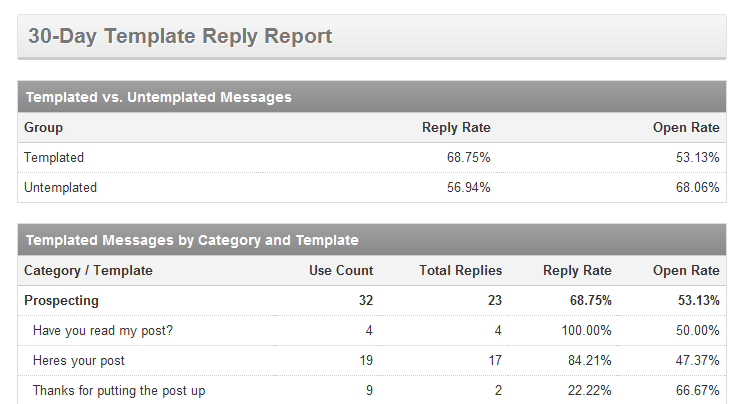Open 'Thanks for putting the post up' template
The width and height of the screenshot is (736, 404).
(x=119, y=390)
